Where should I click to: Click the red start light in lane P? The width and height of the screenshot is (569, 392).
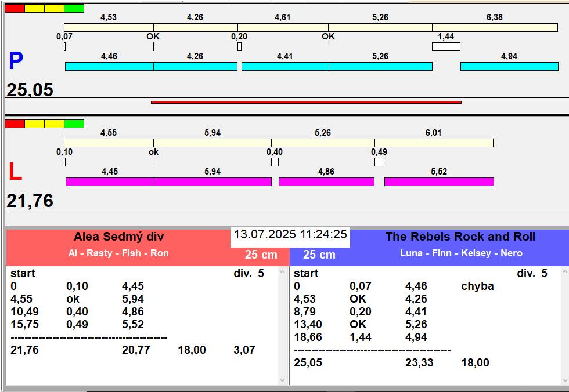15,8
